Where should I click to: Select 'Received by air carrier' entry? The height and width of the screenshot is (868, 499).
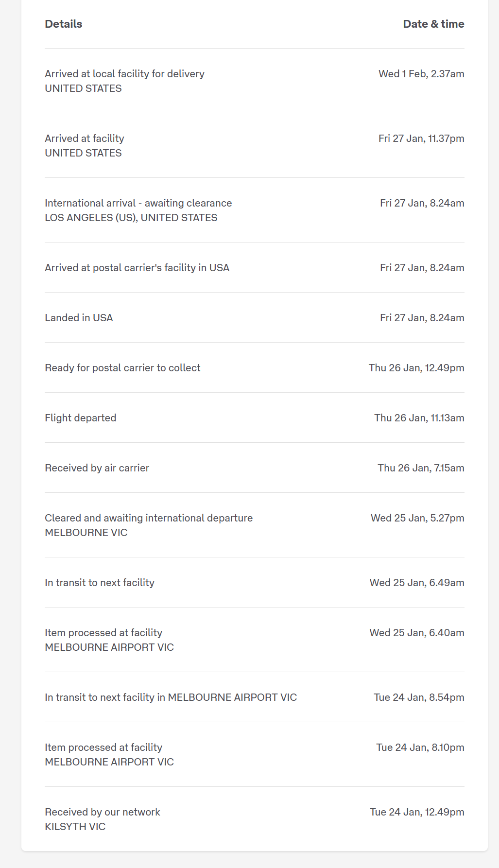click(x=97, y=468)
